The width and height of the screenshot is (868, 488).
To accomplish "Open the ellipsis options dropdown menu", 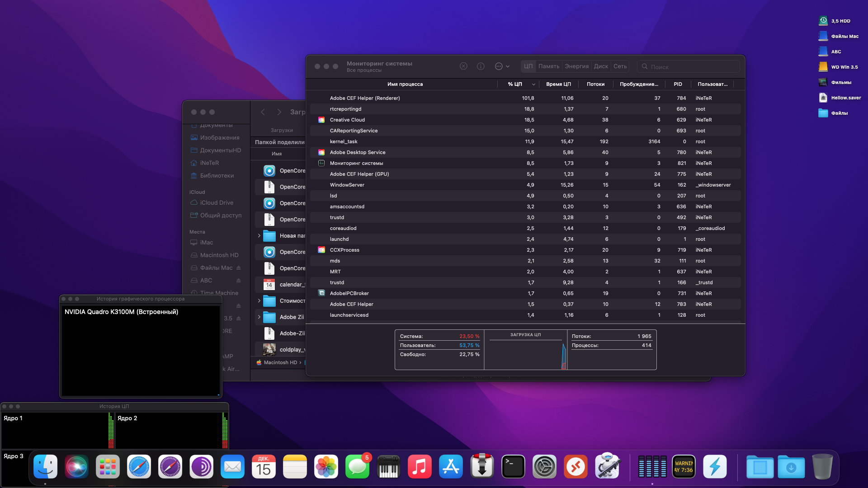I will [502, 66].
